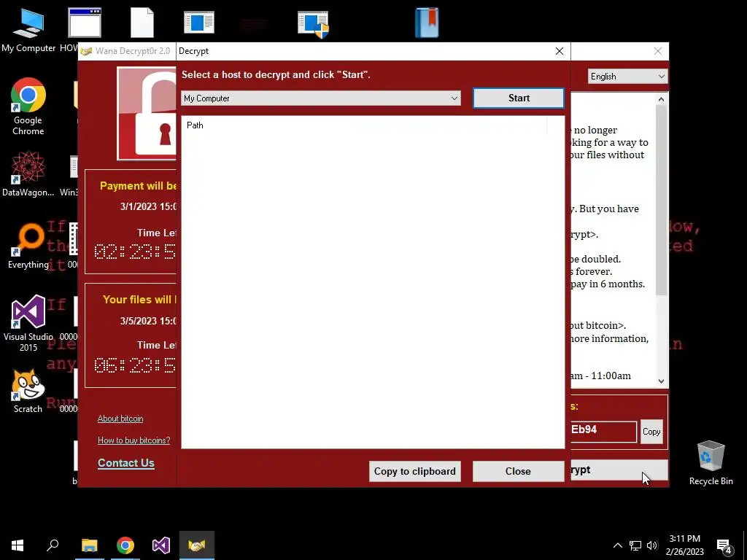Viewport: 747px width, 560px height.
Task: Click scroll down arrow in ransom text
Action: tap(661, 381)
